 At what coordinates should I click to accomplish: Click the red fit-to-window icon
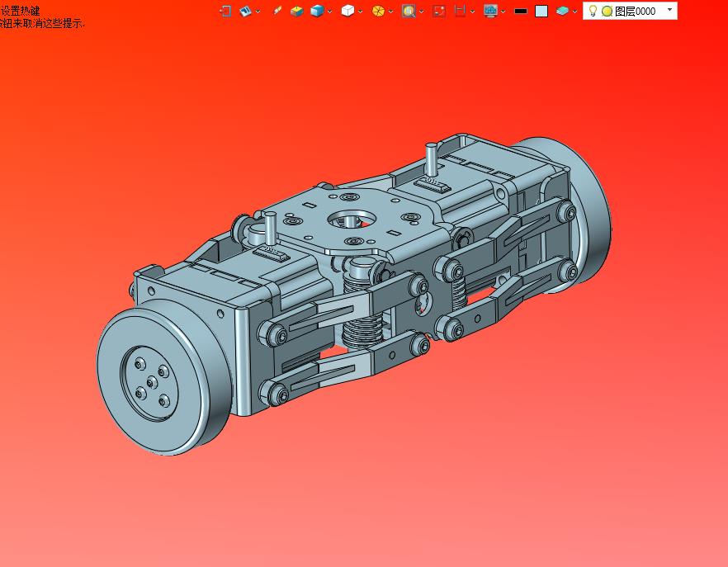pyautogui.click(x=439, y=11)
